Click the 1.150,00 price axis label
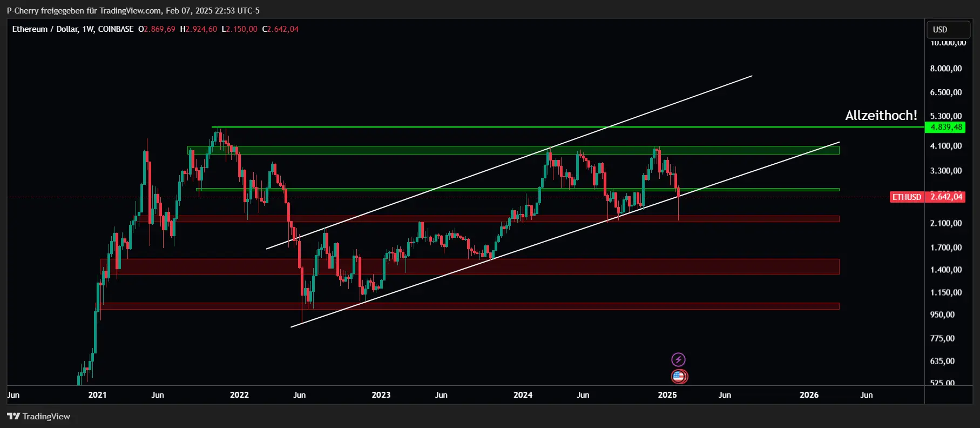The image size is (980, 428). click(x=946, y=292)
